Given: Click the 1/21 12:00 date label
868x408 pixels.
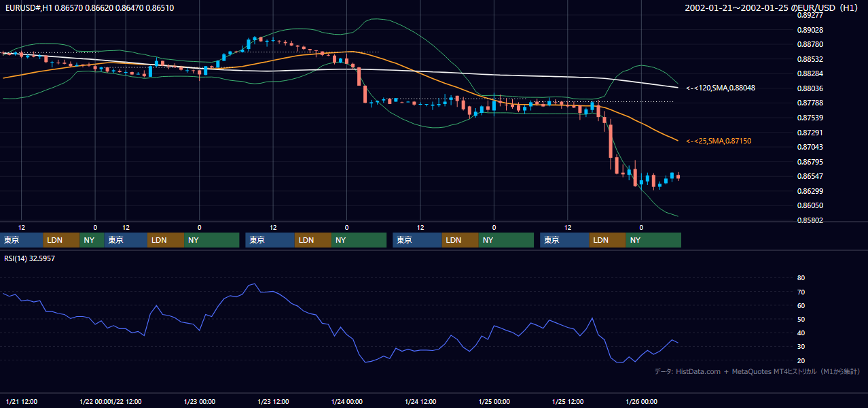Looking at the screenshot, I should pos(21,402).
